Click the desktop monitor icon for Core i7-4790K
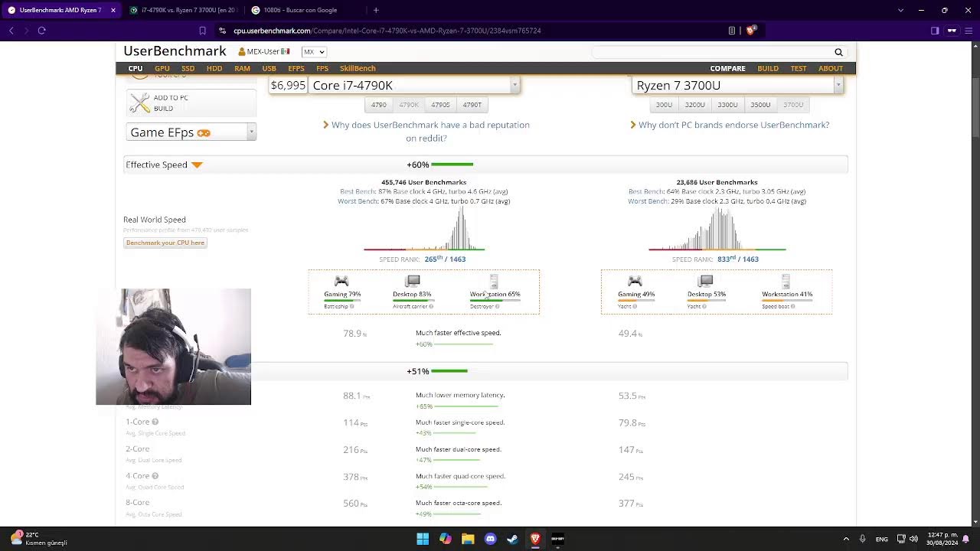Screen dimensions: 980x551 (x=412, y=281)
